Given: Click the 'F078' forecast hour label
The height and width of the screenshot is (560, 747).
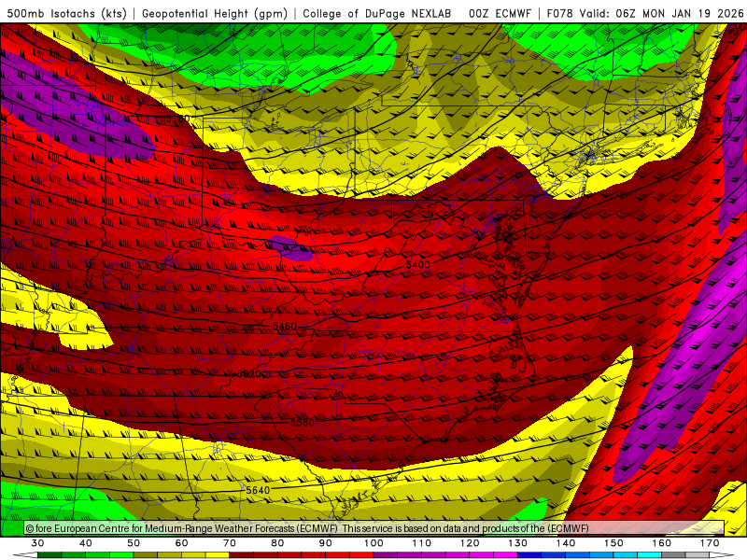Looking at the screenshot, I should point(560,13).
